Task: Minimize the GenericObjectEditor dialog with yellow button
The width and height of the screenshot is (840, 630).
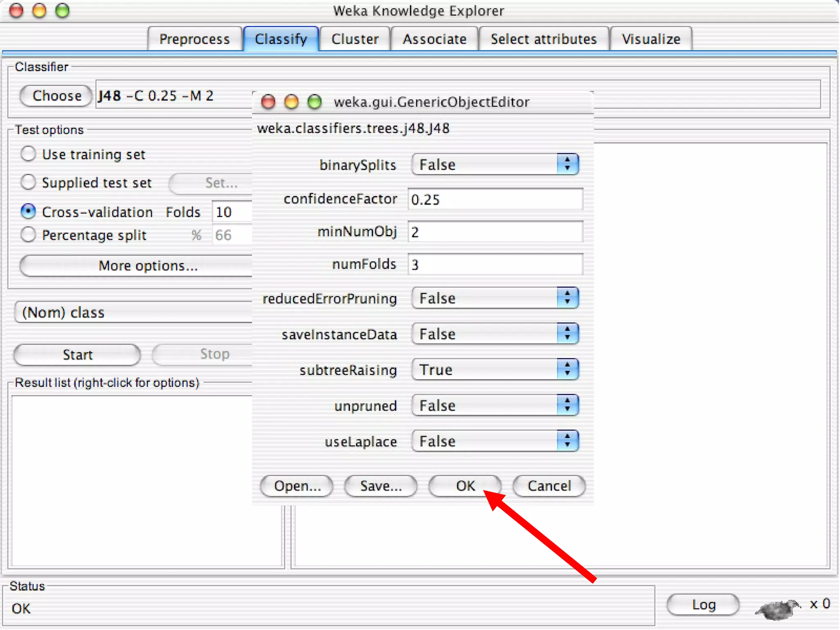Action: [291, 102]
